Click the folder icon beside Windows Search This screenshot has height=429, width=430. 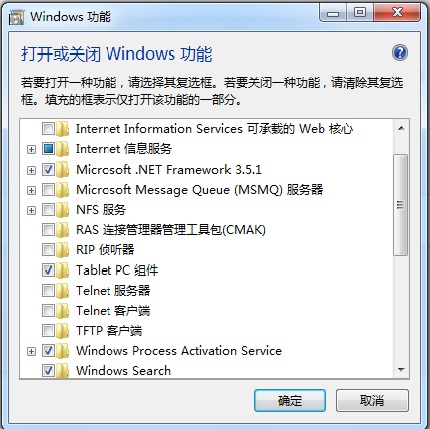[x=62, y=371]
